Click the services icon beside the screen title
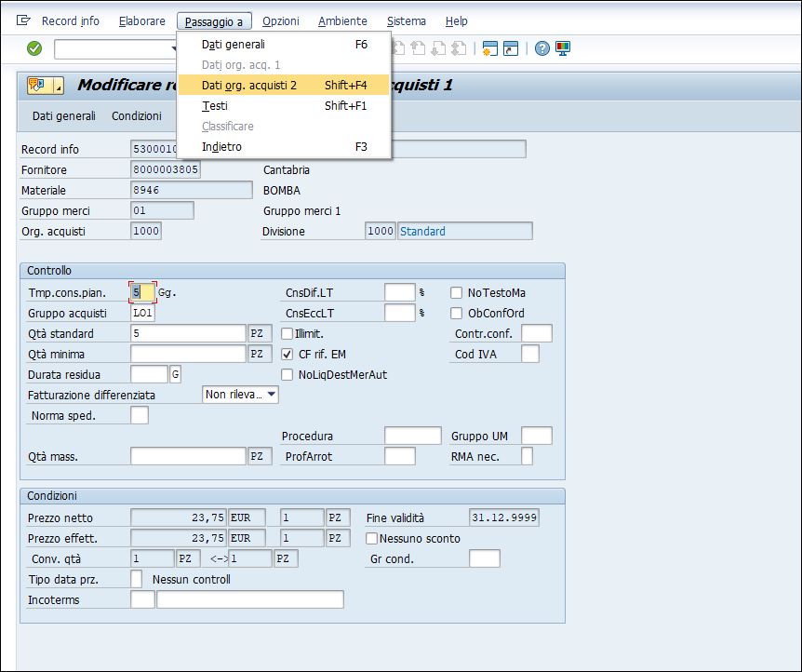This screenshot has height=672, width=802. (x=39, y=85)
